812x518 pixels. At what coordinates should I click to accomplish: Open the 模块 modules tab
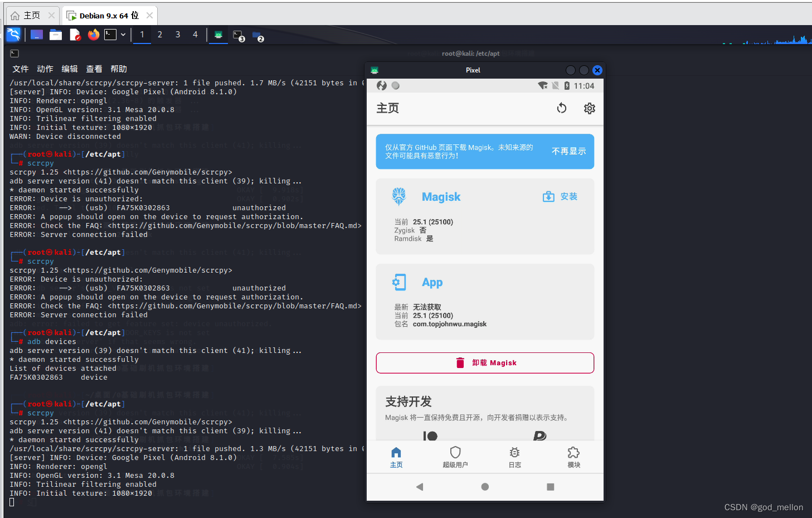click(574, 457)
